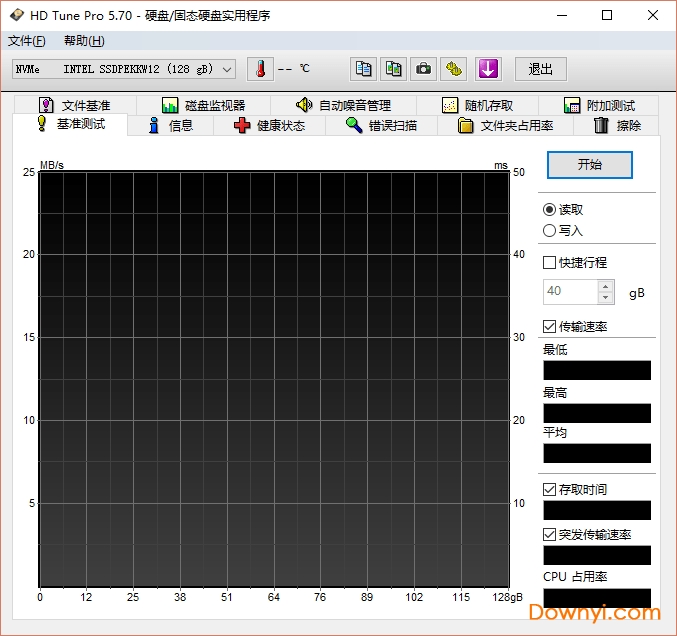Click the 最低 minimum result box
The height and width of the screenshot is (636, 677).
click(x=597, y=370)
